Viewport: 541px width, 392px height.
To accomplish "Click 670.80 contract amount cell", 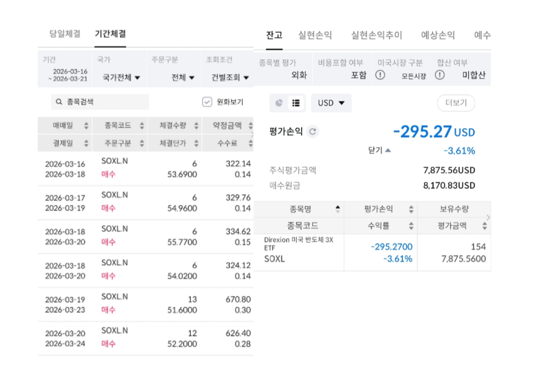I will click(238, 299).
